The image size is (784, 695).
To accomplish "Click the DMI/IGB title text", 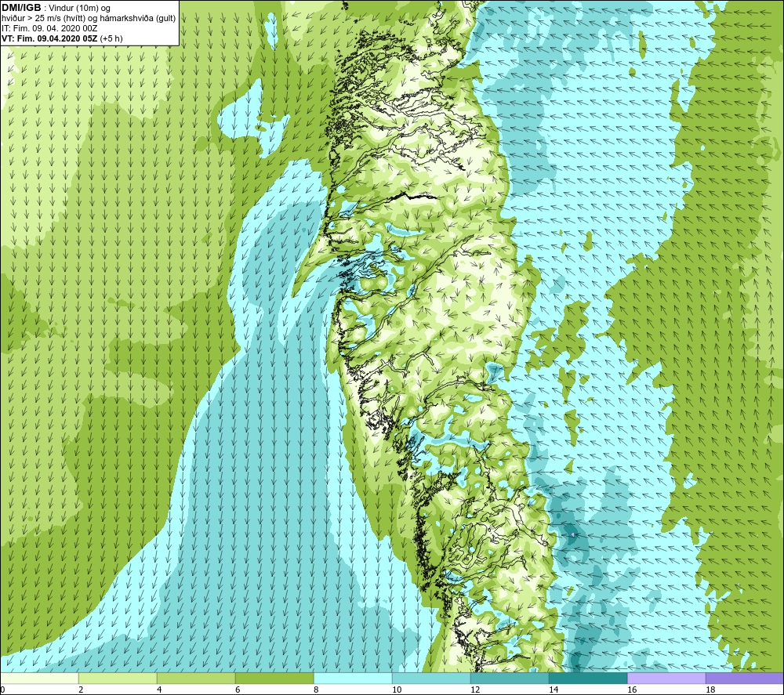I will point(21,8).
